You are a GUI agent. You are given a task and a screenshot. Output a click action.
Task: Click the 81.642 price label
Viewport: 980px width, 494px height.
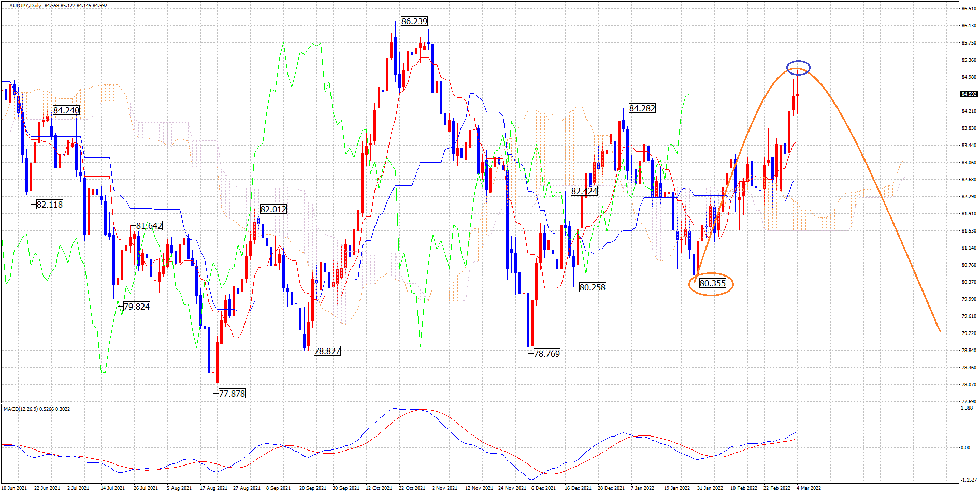click(149, 226)
